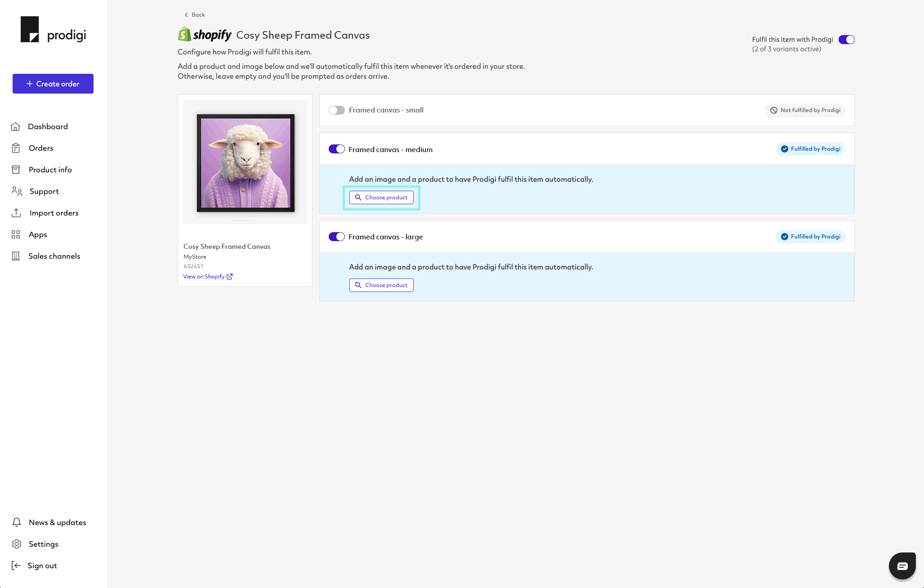Toggle the Framed canvas small variant on
Screen dimensions: 924x588
click(336, 110)
